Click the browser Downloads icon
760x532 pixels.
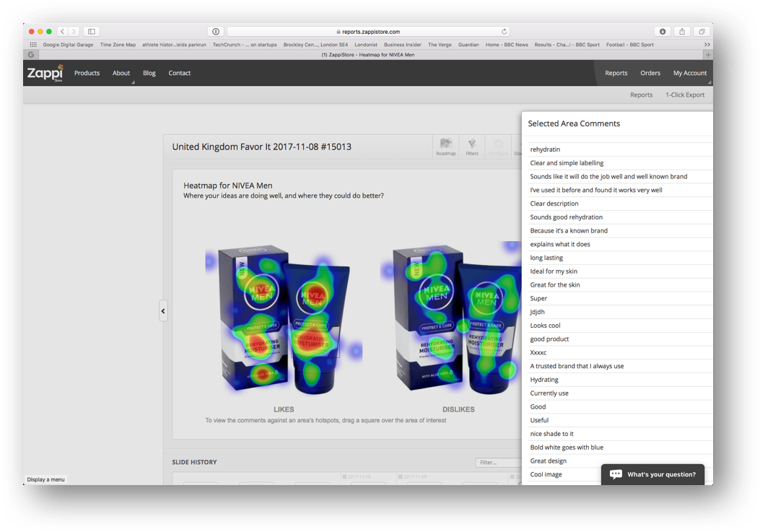tap(662, 31)
